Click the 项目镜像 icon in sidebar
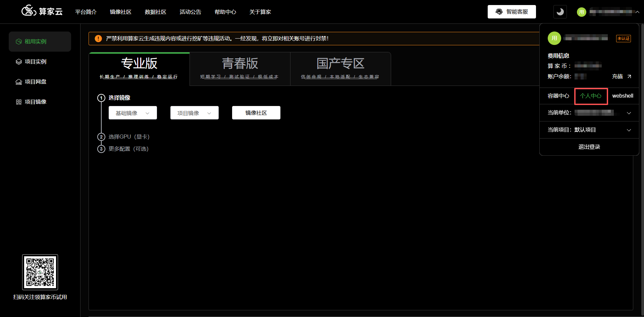 pos(19,102)
